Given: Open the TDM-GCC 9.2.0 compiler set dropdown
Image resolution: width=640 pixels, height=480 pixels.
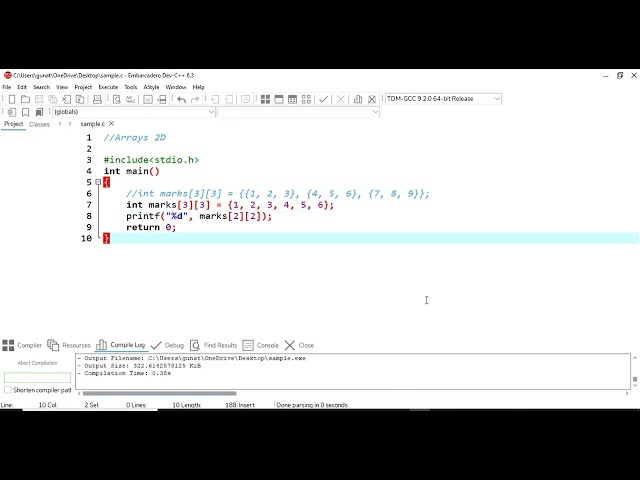Looking at the screenshot, I should pyautogui.click(x=443, y=99).
